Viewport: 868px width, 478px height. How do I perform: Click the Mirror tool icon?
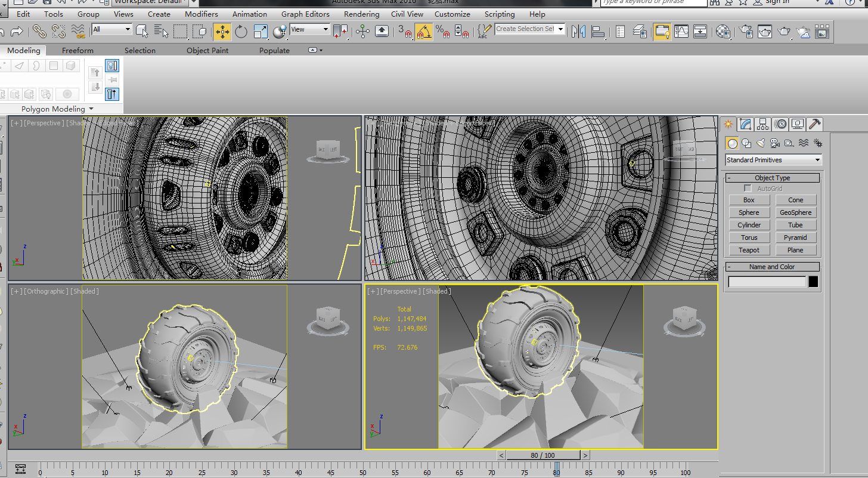pyautogui.click(x=578, y=31)
